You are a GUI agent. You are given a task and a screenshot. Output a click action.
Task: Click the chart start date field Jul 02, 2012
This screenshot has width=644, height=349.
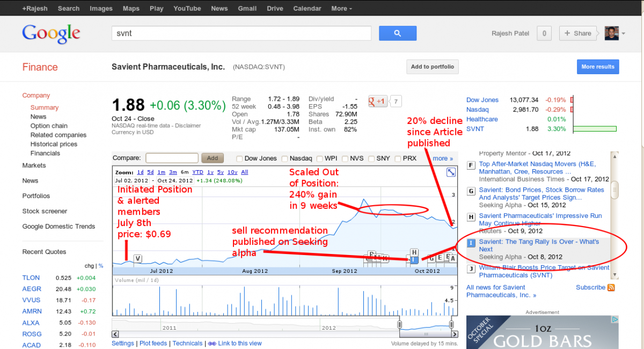(131, 180)
